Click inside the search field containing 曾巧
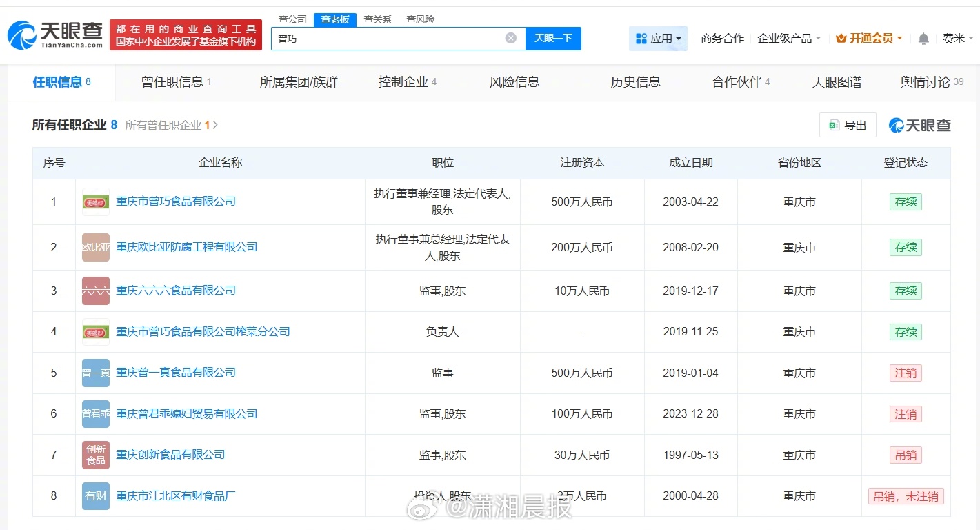Image resolution: width=980 pixels, height=530 pixels. coord(386,39)
